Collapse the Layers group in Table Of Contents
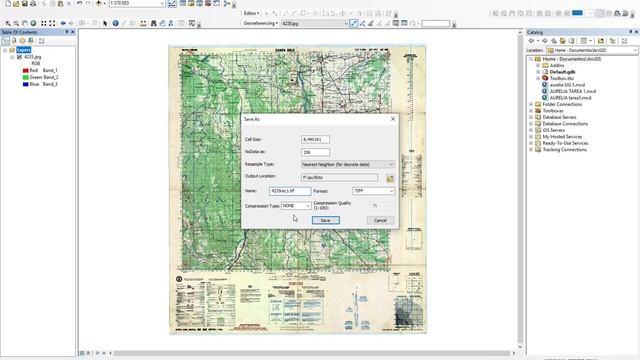640x360 pixels. coord(5,50)
